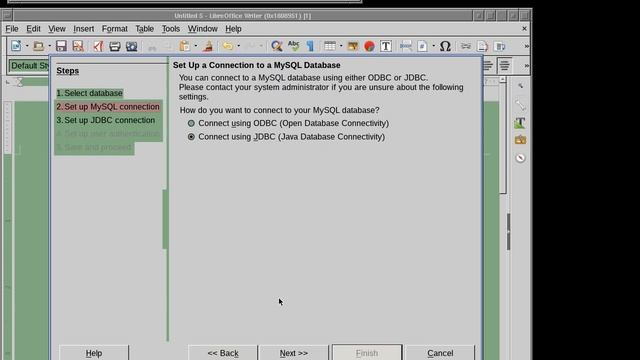Click the Next >> button

tap(293, 353)
